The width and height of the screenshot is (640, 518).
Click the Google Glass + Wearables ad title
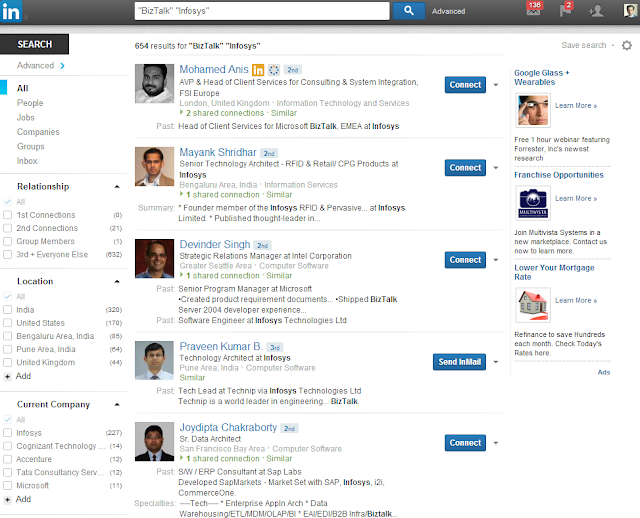point(542,78)
